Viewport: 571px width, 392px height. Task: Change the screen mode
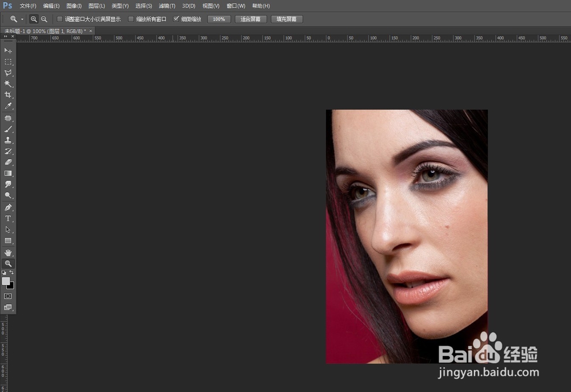pos(7,307)
